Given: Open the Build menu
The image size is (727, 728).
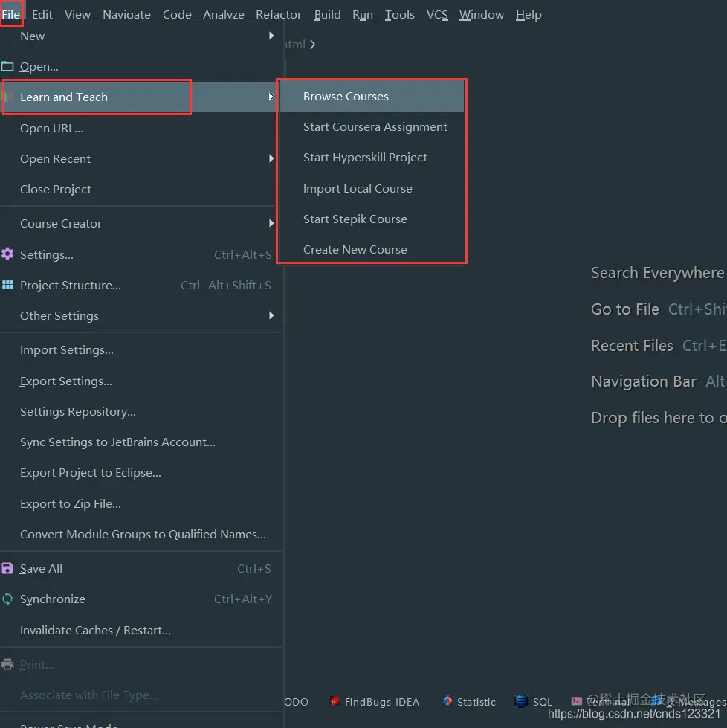Looking at the screenshot, I should pyautogui.click(x=327, y=14).
